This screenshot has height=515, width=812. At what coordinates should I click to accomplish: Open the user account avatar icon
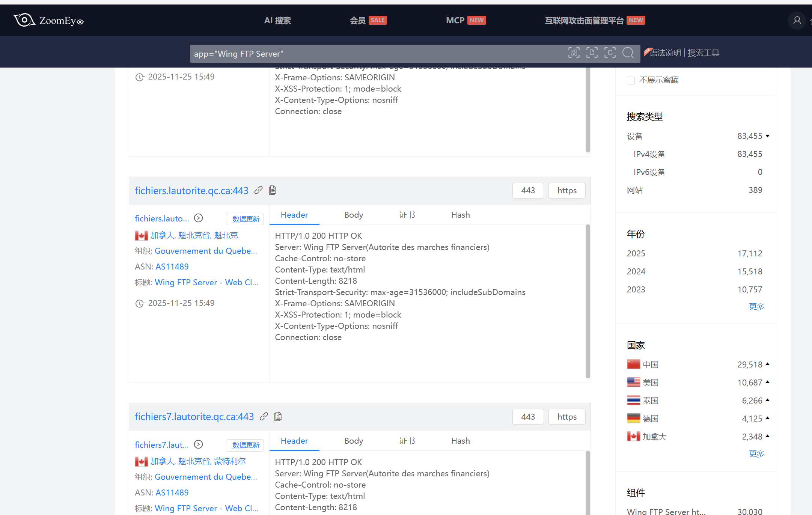point(797,20)
